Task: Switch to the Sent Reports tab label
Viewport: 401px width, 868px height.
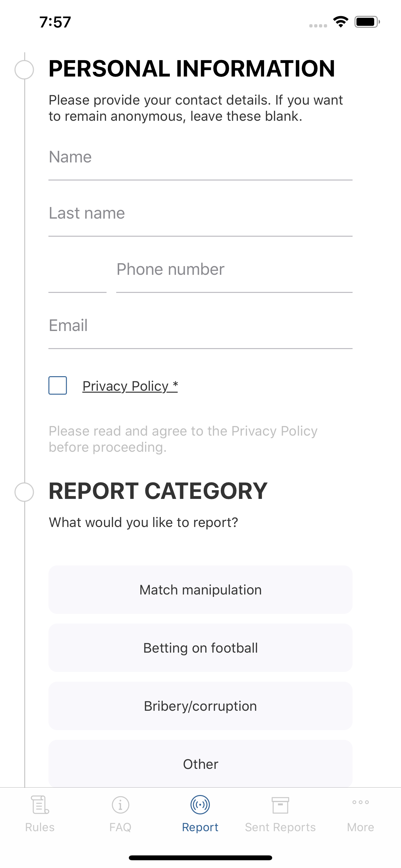Action: coord(280,828)
